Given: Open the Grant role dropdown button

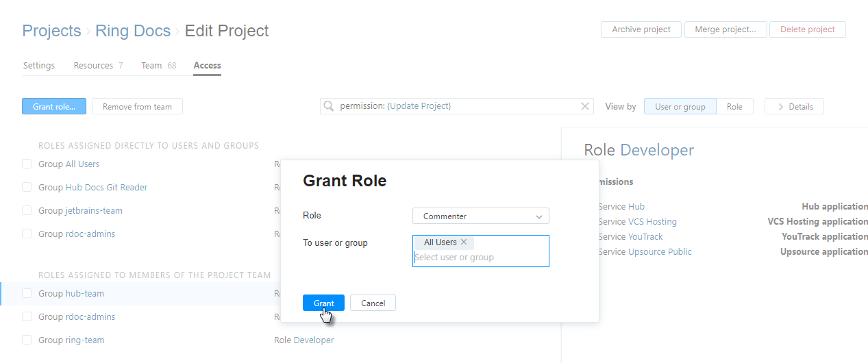Looking at the screenshot, I should [x=54, y=106].
